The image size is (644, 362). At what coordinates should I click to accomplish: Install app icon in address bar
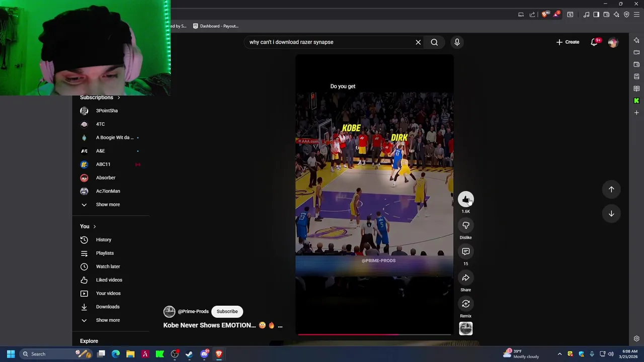(521, 15)
